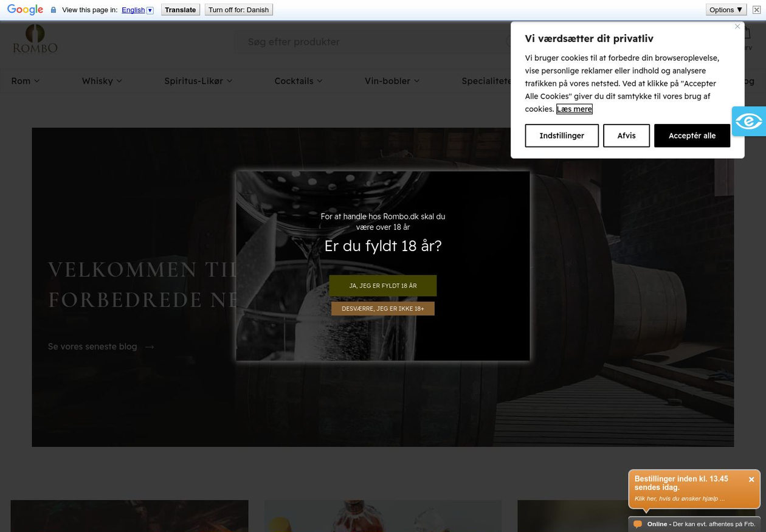766x532 pixels.
Task: Confirm age with JA, JEG ER FYLDT 18 ÅR
Action: [x=383, y=286]
